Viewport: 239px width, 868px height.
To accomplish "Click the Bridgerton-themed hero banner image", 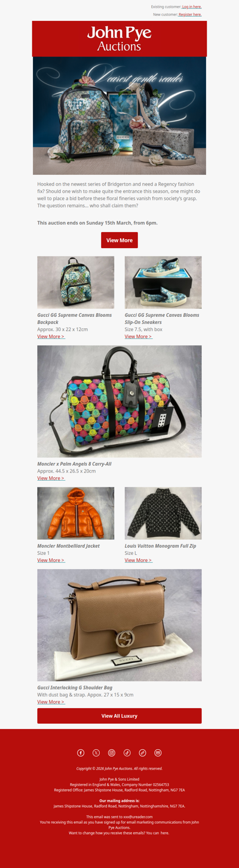I will [119, 116].
